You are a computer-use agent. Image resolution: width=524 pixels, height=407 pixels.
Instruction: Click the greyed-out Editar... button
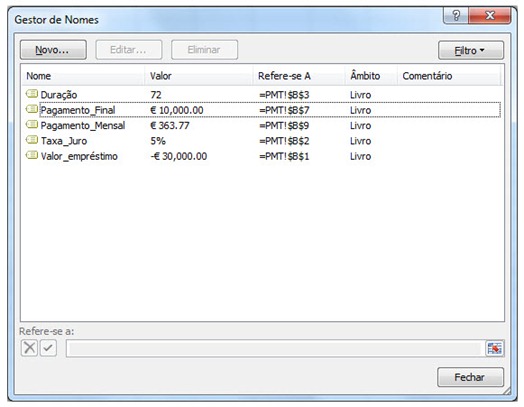point(129,50)
